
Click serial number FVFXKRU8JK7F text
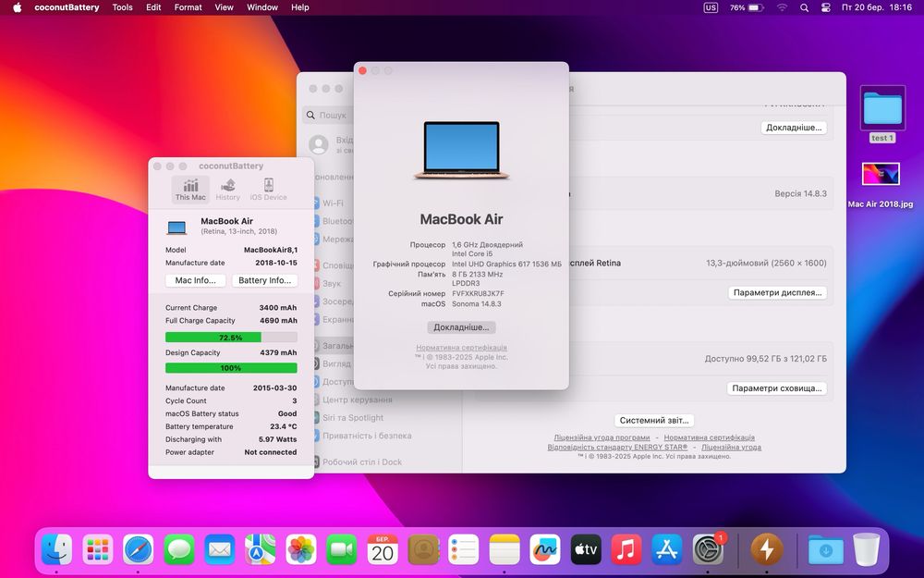478,293
